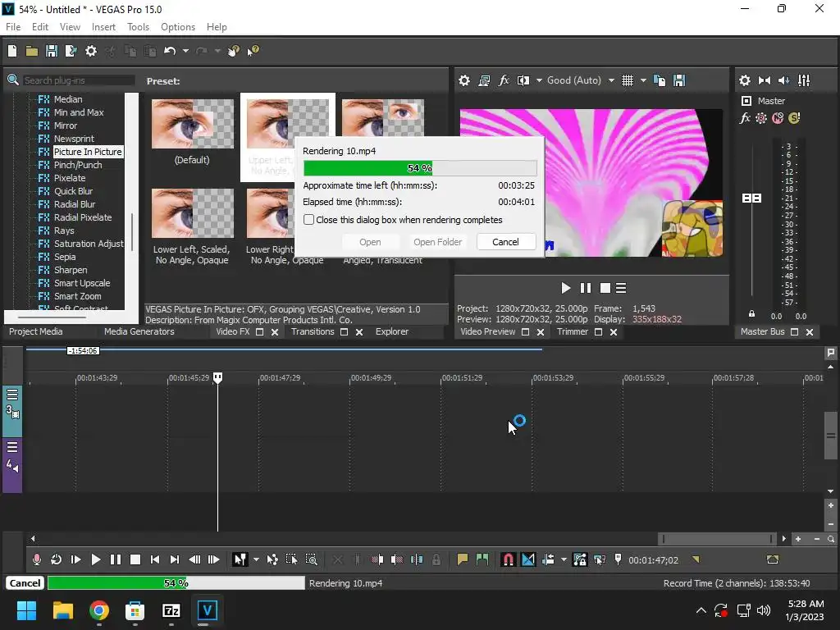Open Project Properties gear in main toolbar
840x630 pixels.
pos(91,51)
